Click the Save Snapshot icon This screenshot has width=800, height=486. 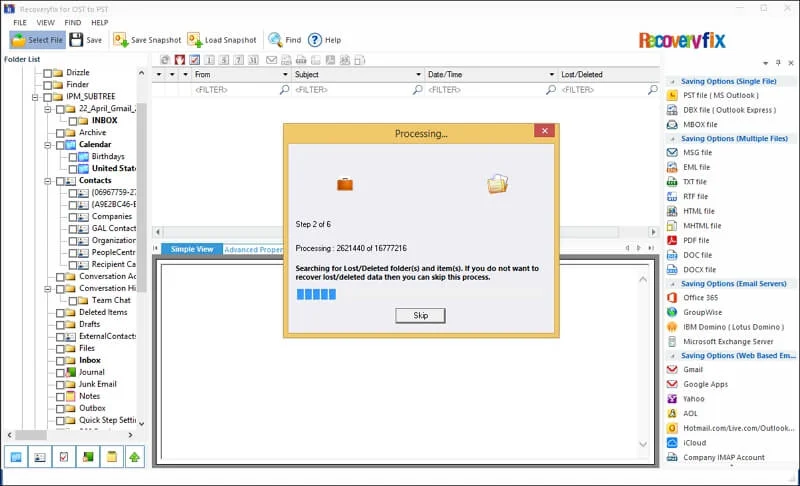pos(120,40)
